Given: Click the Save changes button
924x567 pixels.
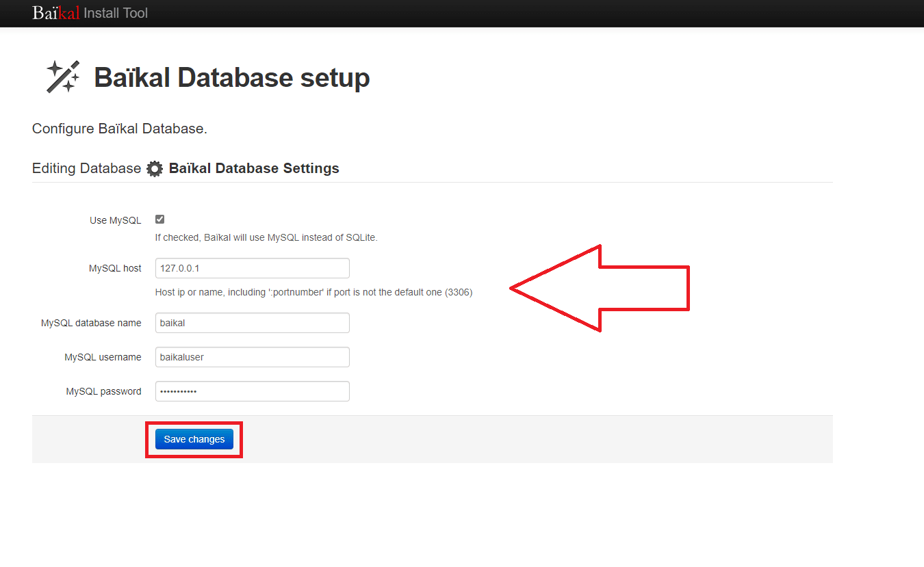Looking at the screenshot, I should (194, 439).
